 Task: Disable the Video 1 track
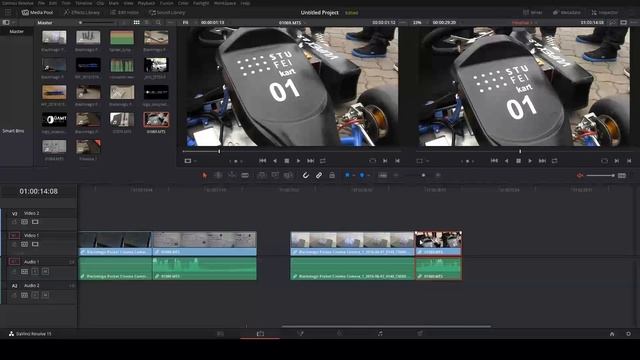point(35,244)
